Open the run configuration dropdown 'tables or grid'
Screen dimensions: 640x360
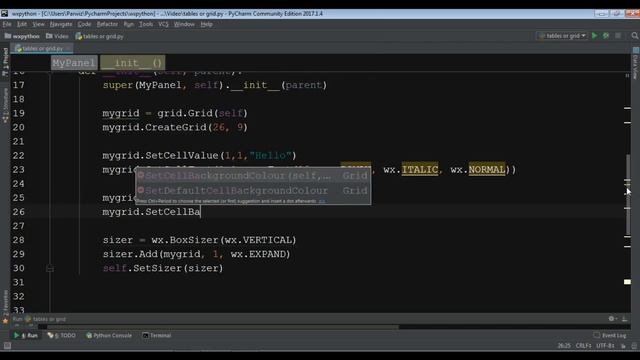(562, 36)
